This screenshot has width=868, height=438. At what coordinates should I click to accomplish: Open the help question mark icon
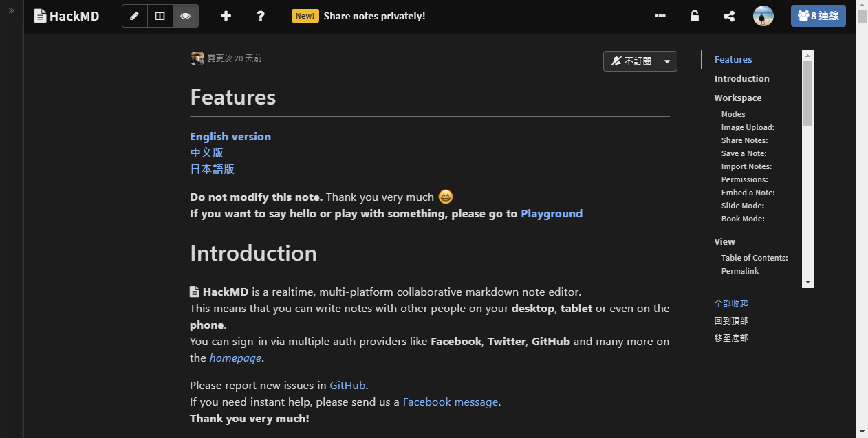(261, 16)
